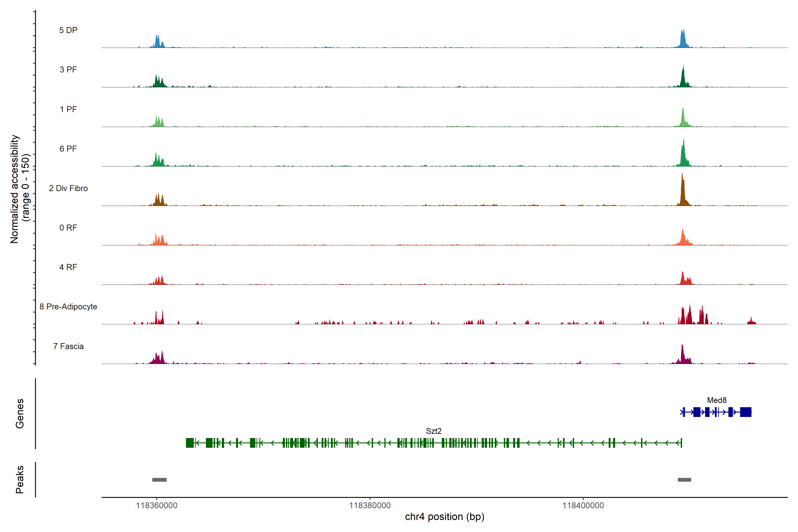Click the 118380000 axis tick label

pos(370,506)
